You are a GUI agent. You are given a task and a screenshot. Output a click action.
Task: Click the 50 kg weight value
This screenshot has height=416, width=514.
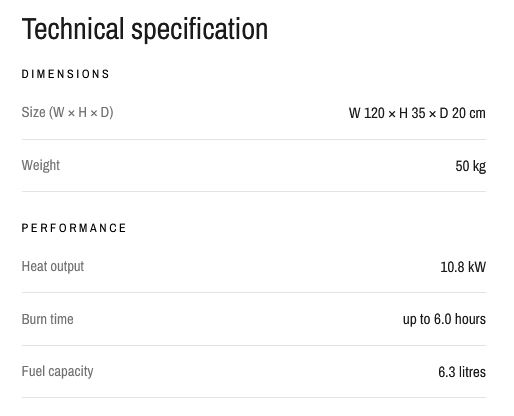click(x=470, y=166)
